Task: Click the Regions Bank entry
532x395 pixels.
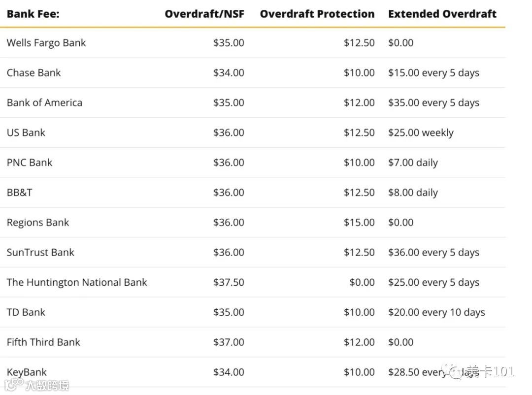Action: tap(38, 223)
